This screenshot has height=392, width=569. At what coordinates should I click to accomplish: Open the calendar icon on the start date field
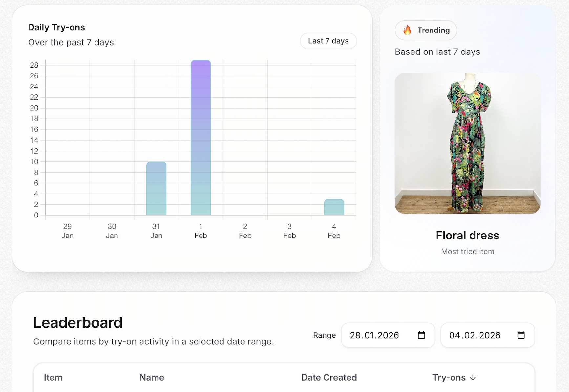[x=421, y=335]
